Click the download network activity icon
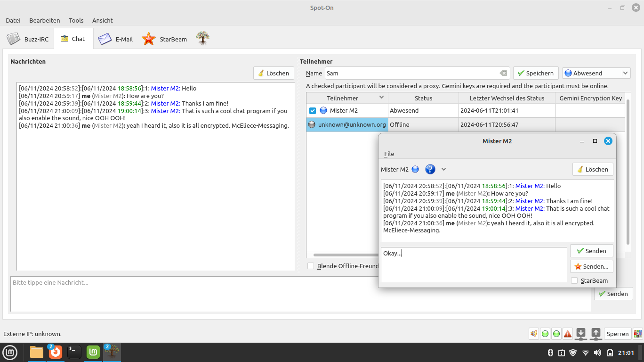644x362 pixels. [x=580, y=333]
